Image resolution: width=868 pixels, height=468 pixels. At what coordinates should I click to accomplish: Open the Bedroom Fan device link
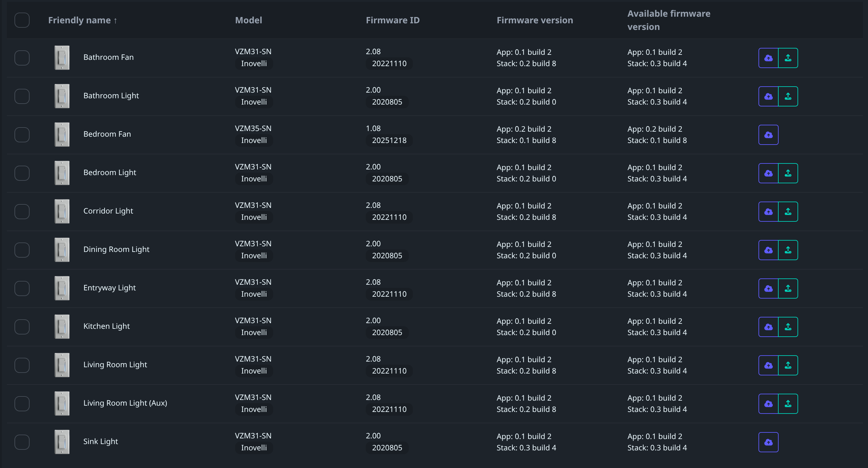point(107,134)
